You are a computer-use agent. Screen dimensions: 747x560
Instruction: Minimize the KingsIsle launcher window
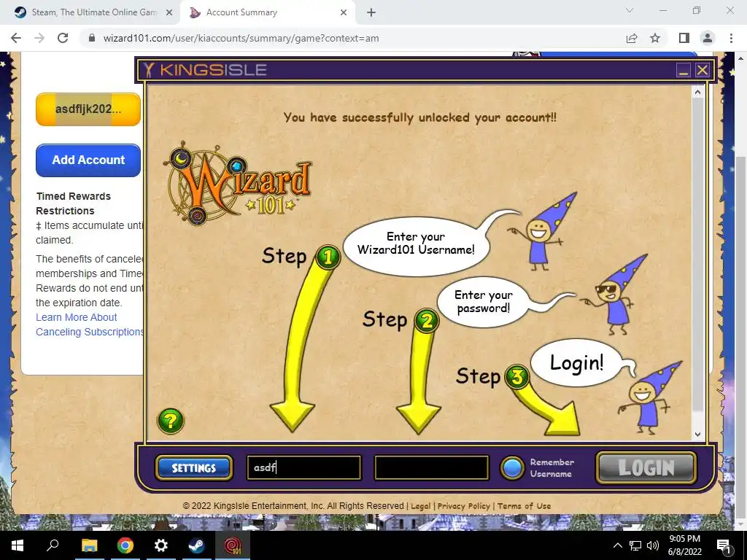684,71
